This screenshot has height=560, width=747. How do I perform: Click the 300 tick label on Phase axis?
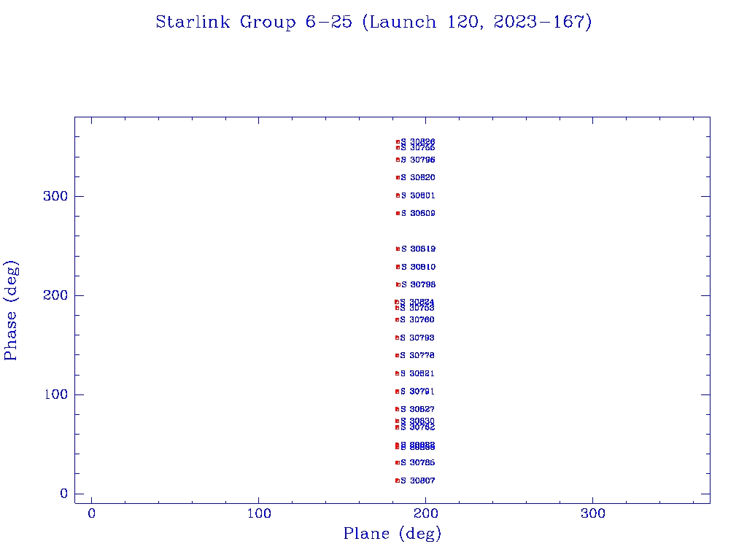[55, 196]
